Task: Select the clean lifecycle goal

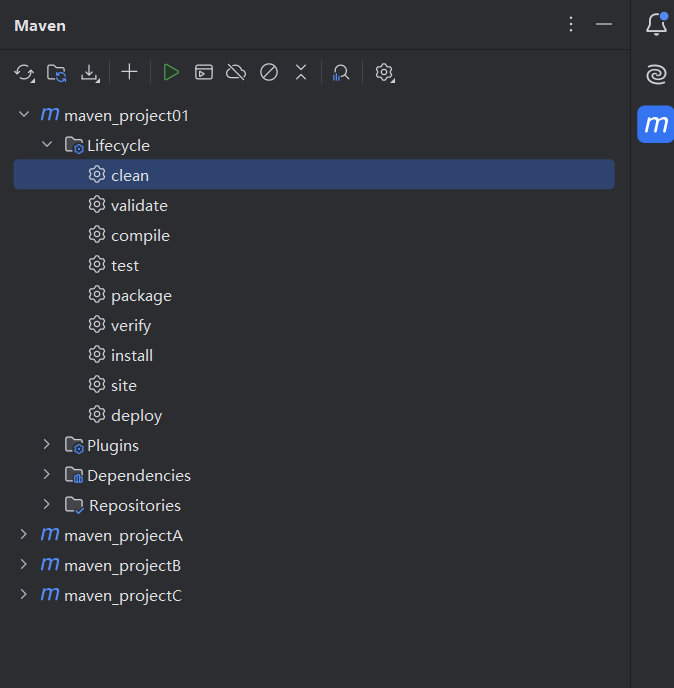Action: click(314, 175)
